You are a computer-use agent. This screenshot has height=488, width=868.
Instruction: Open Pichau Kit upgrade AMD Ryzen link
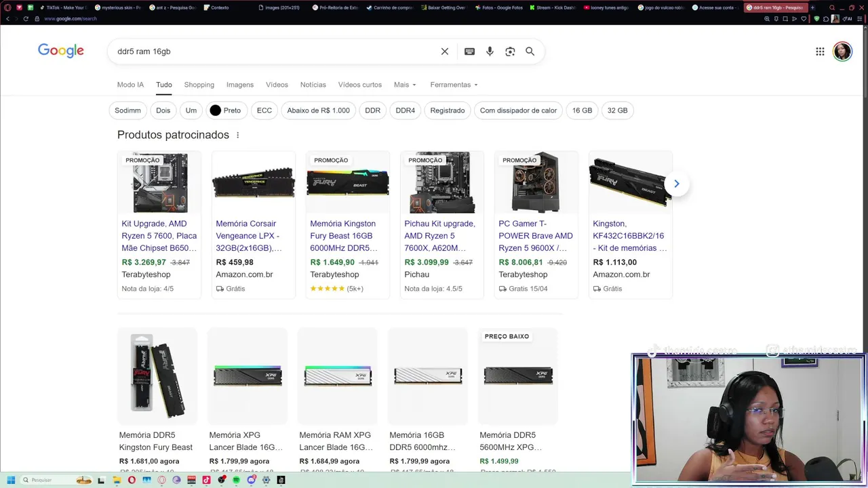[x=440, y=236]
